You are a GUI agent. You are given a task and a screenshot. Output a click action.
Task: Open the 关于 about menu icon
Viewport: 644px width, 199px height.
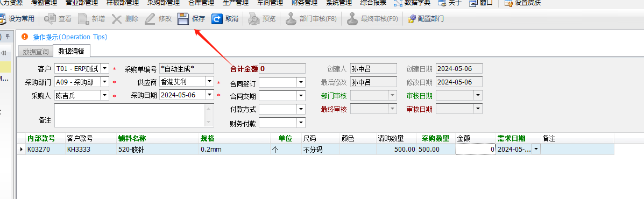pyautogui.click(x=442, y=3)
